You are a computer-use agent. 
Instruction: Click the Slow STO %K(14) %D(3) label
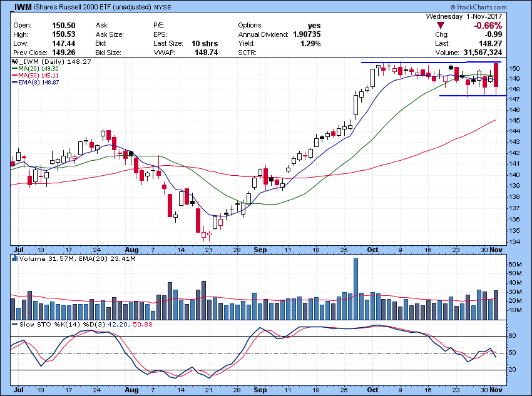coord(63,325)
